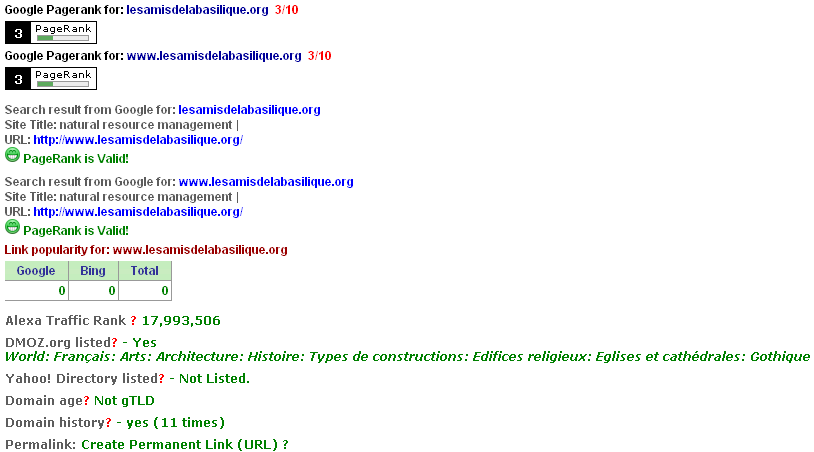The width and height of the screenshot is (814, 452).
Task: Open www.lesamisdelabasilique.org link in second Pagerank heading
Action: click(214, 56)
